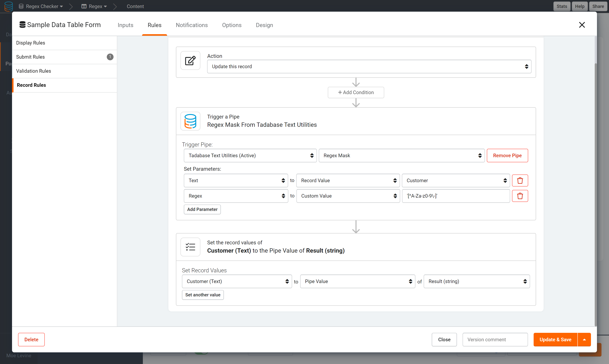Image resolution: width=609 pixels, height=364 pixels.
Task: Click the delete trash icon for Text parameter
Action: 520,180
